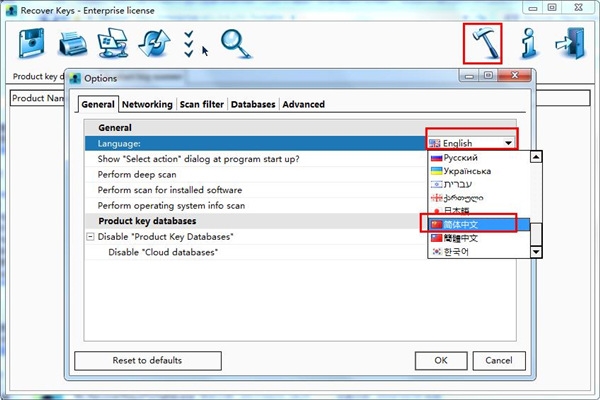Switch to the Databases tab

point(253,104)
